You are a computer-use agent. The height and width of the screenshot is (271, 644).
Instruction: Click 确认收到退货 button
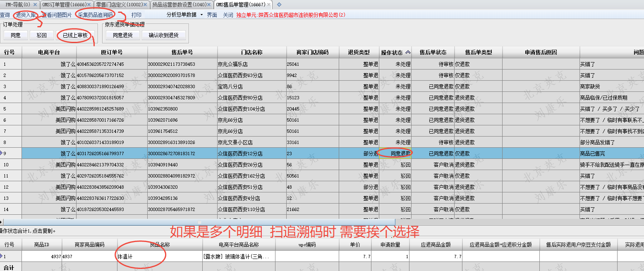tap(164, 35)
